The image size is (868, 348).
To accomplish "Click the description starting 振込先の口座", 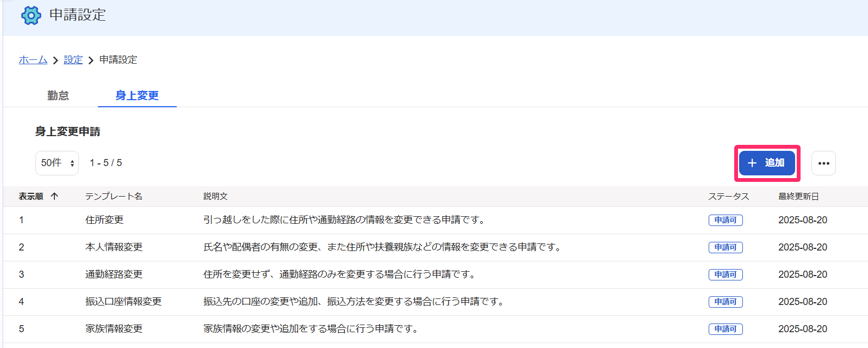I will point(354,302).
